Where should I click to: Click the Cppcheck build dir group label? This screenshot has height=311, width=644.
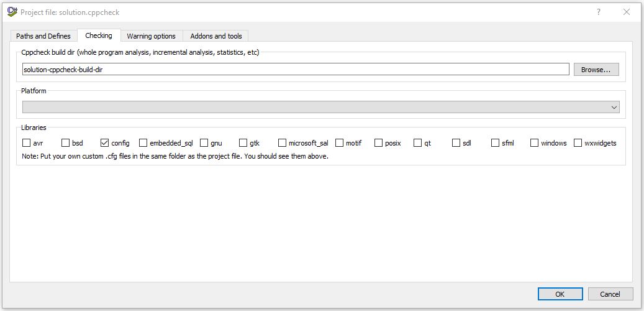[140, 53]
